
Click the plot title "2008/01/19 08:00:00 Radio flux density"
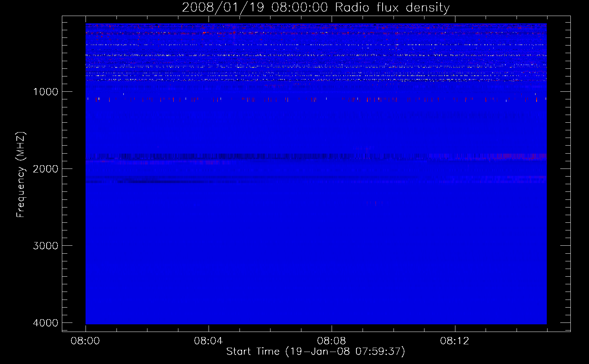click(316, 8)
